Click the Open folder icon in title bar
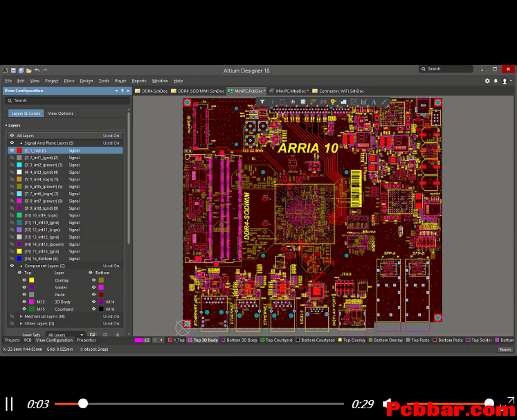Viewport: 517px width, 420px height. coord(29,70)
